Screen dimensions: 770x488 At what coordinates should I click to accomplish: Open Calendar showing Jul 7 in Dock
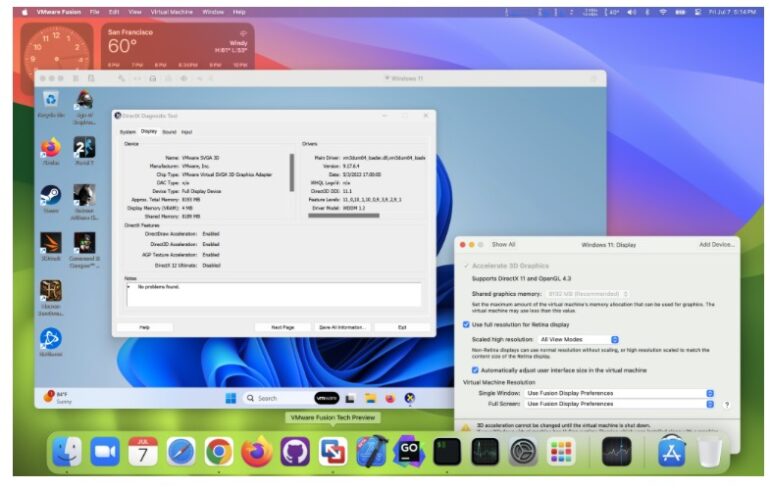(x=143, y=451)
